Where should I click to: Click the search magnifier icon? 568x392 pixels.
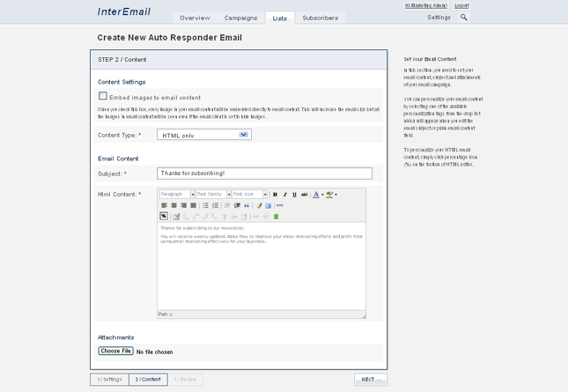click(464, 18)
